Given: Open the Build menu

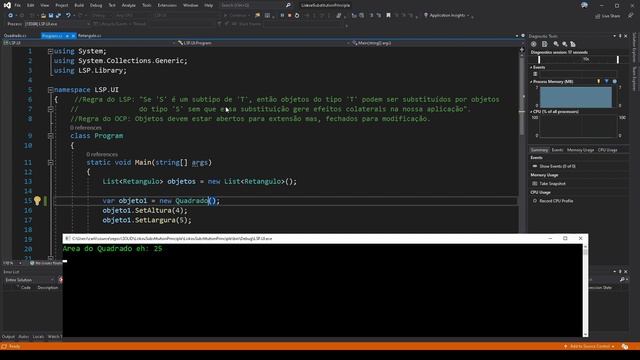Looking at the screenshot, I should (79, 5).
